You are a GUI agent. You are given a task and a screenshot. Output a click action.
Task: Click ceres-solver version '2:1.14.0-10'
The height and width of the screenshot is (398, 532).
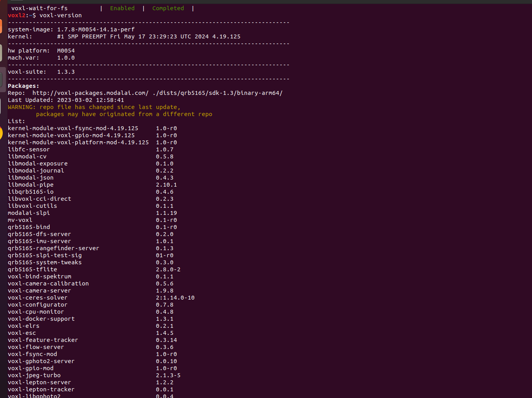[175, 298]
